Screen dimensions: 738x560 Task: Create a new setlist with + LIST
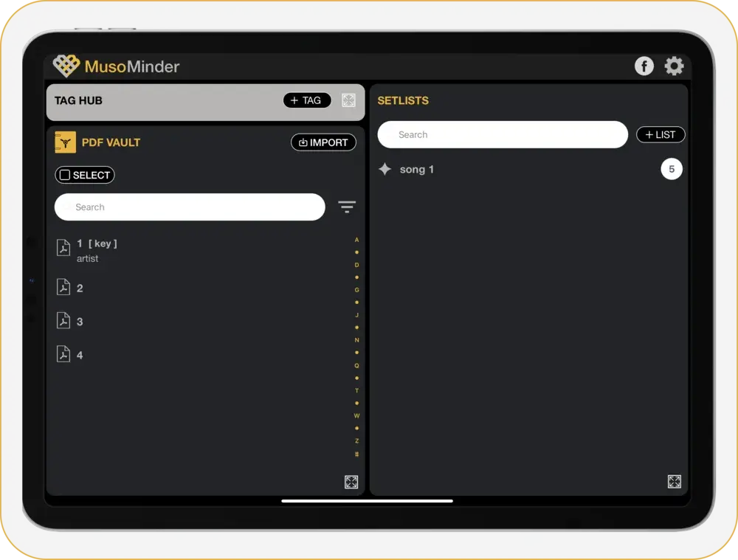pos(661,135)
